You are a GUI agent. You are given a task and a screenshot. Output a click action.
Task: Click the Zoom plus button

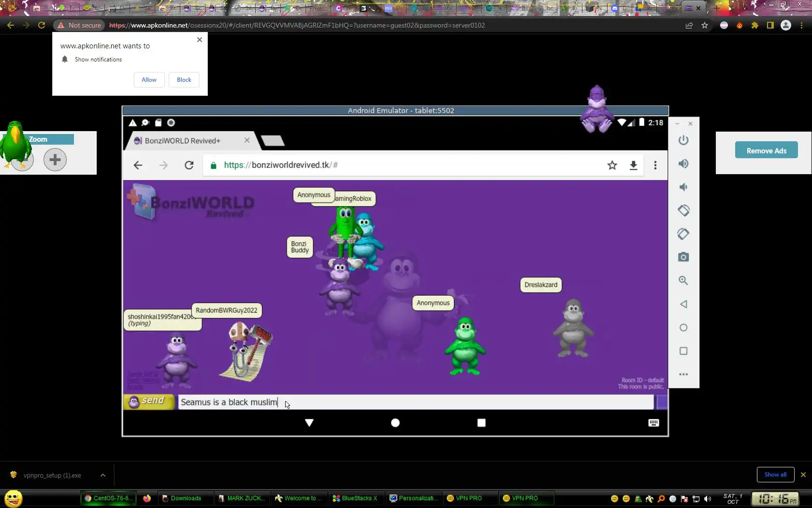[55, 159]
